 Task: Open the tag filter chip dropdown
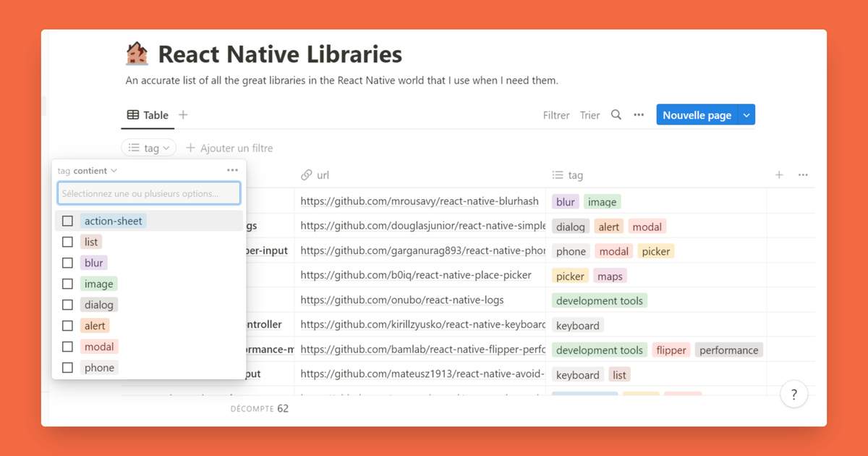149,148
